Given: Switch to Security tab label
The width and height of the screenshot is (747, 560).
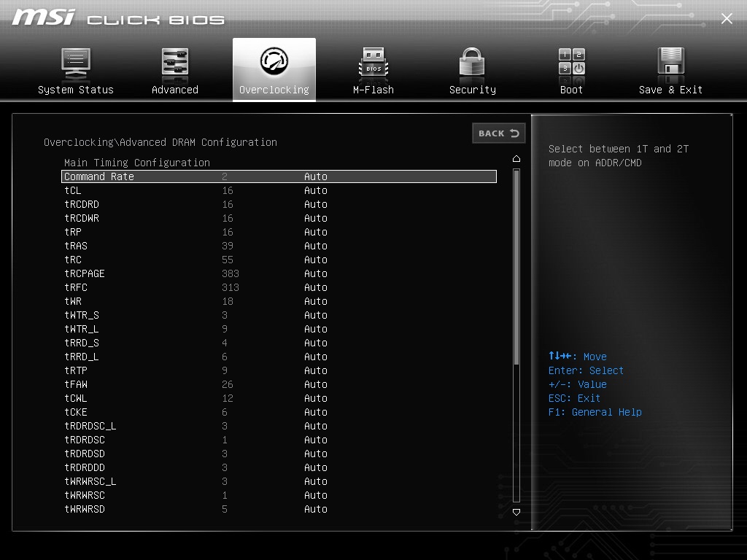Looking at the screenshot, I should coord(473,90).
